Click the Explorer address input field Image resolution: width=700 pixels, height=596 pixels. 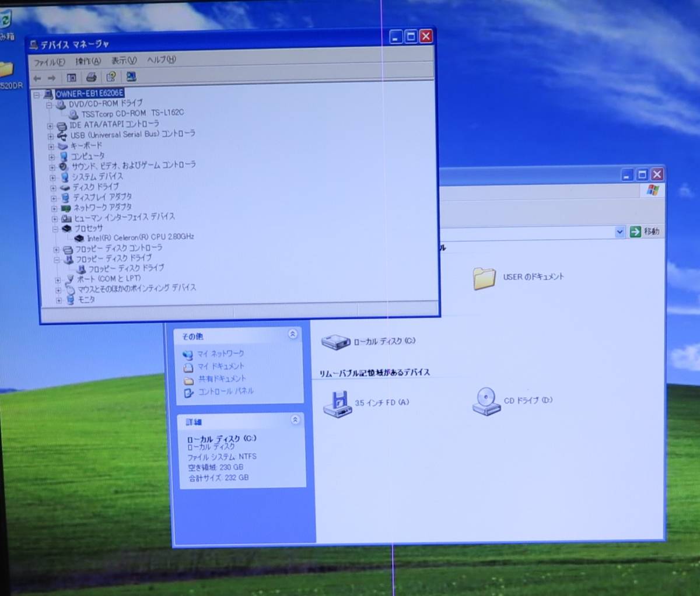click(527, 232)
